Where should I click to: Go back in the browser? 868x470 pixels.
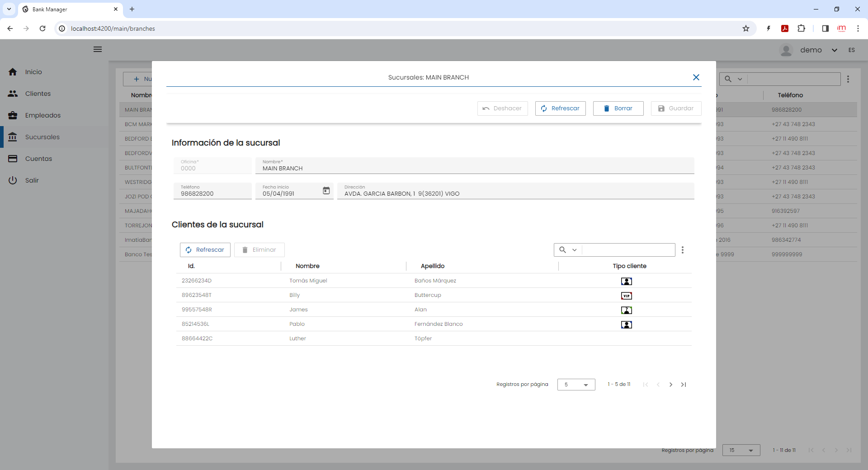tap(10, 28)
